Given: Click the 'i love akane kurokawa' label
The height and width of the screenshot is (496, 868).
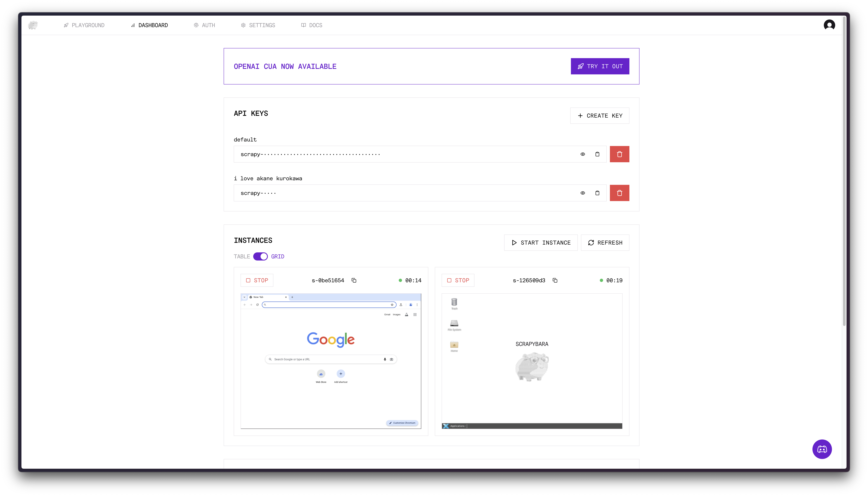Looking at the screenshot, I should click(x=268, y=178).
